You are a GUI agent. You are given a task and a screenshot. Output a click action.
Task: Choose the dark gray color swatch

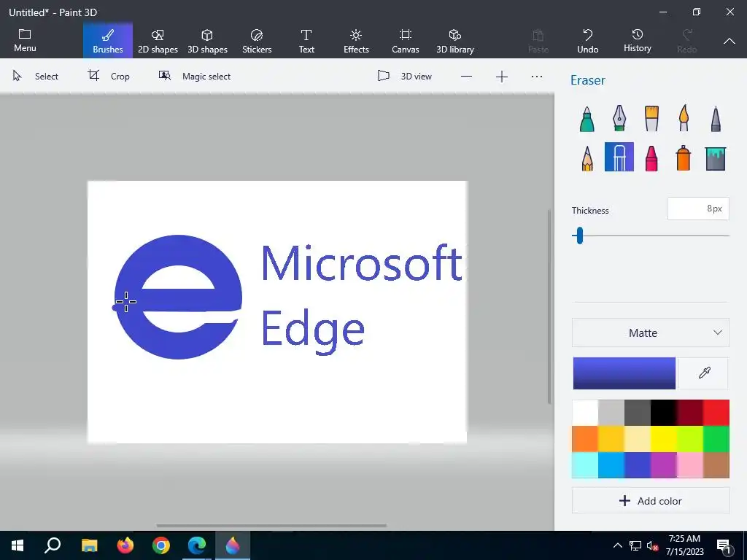[x=638, y=413]
